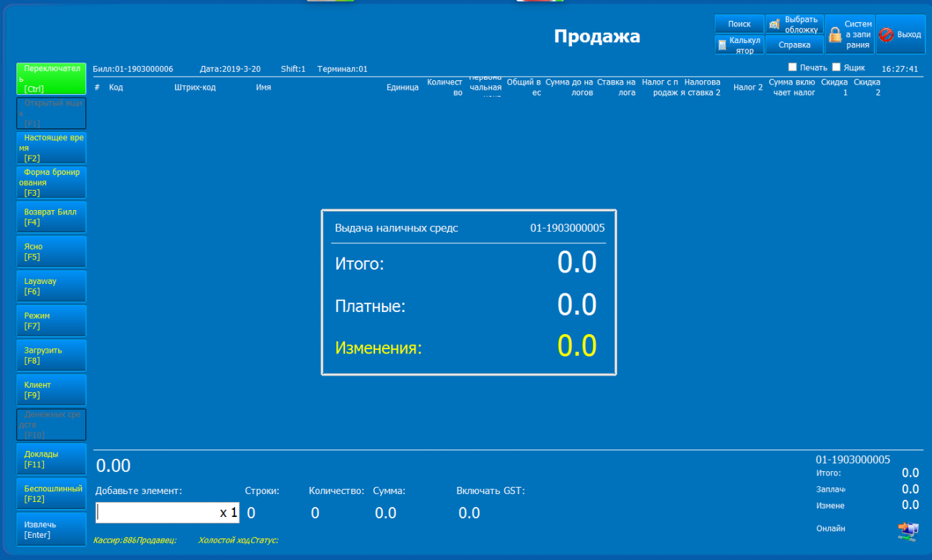
Task: Click the Скидка 2 column header
Action: click(867, 87)
